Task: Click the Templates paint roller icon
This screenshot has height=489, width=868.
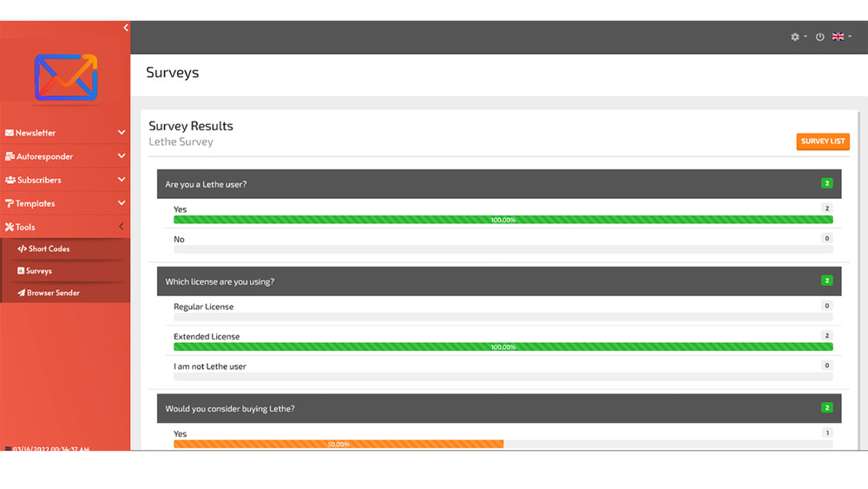Action: (x=10, y=204)
